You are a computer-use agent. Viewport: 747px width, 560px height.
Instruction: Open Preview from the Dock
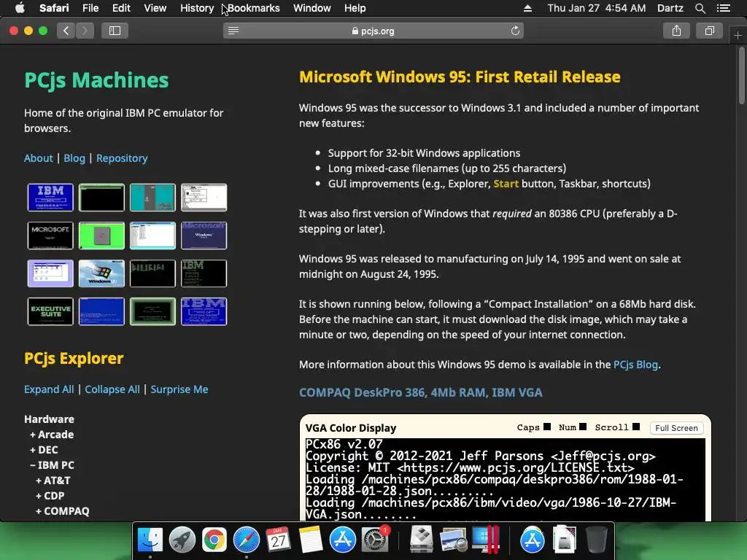click(453, 540)
